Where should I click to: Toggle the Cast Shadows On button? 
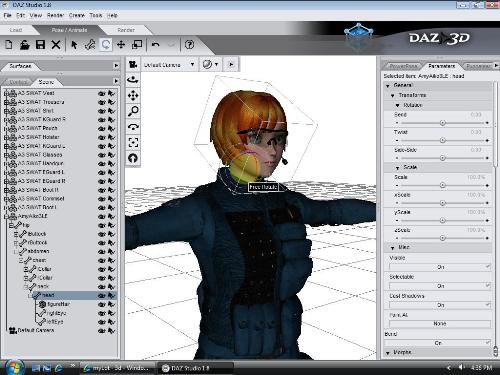click(x=440, y=305)
